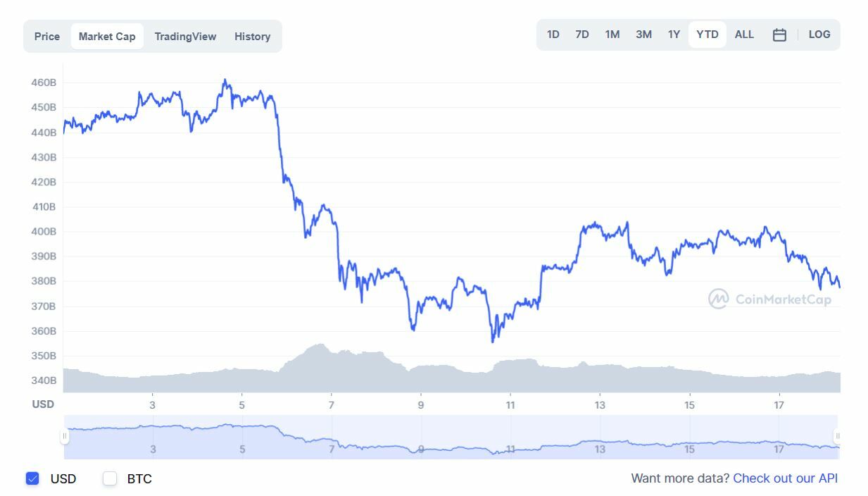Show ALL time data

(744, 35)
